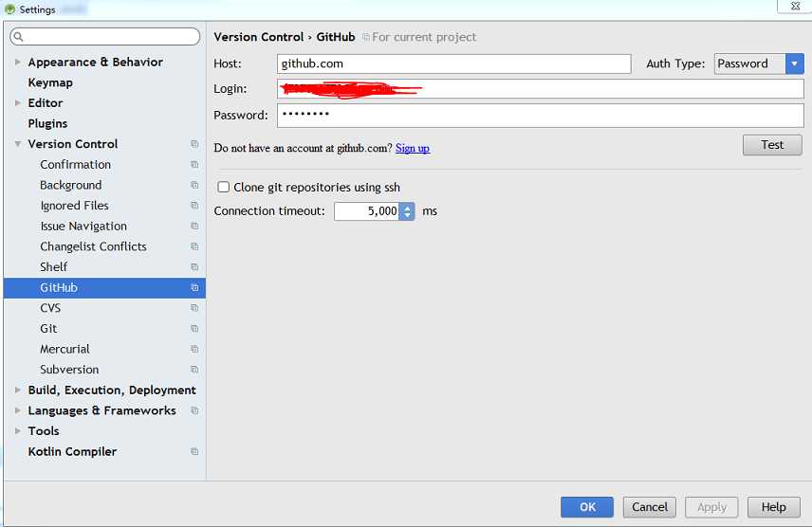Click project-level icon beside CVS
This screenshot has height=527, width=812.
[194, 308]
